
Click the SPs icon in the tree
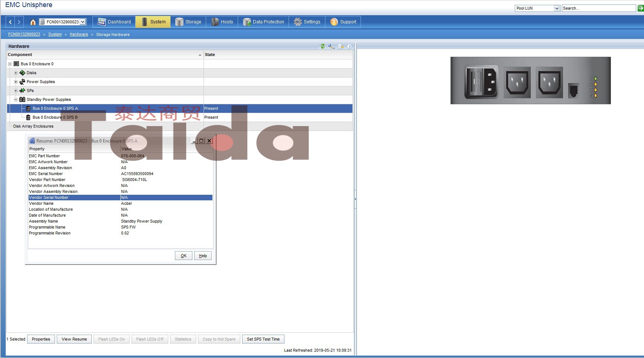pyautogui.click(x=22, y=91)
